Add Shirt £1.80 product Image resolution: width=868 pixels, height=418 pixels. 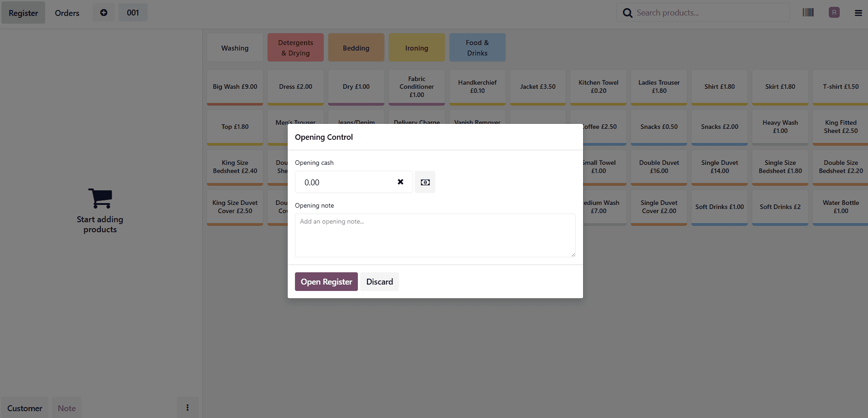(719, 87)
